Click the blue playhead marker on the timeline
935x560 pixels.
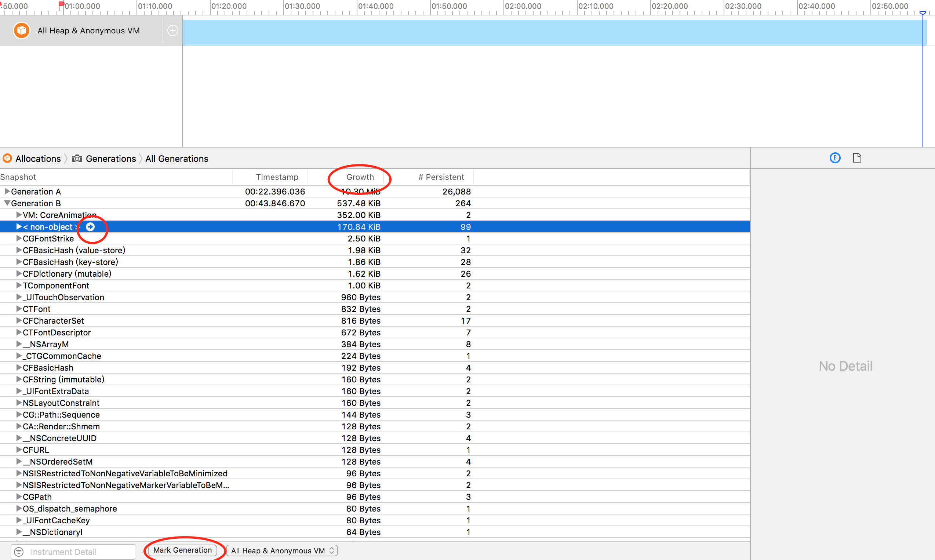923,13
